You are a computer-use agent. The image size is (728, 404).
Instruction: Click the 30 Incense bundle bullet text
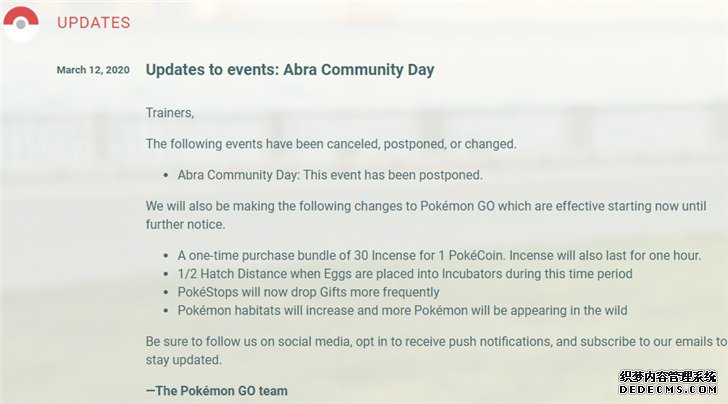pos(439,255)
